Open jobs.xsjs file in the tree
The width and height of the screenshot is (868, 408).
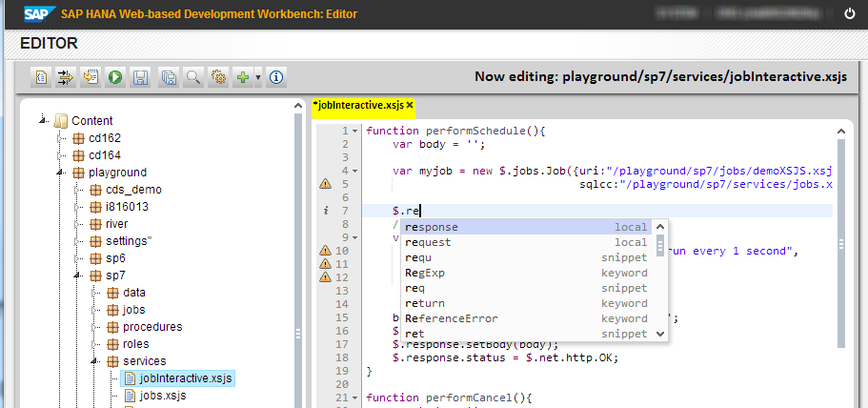click(x=163, y=396)
